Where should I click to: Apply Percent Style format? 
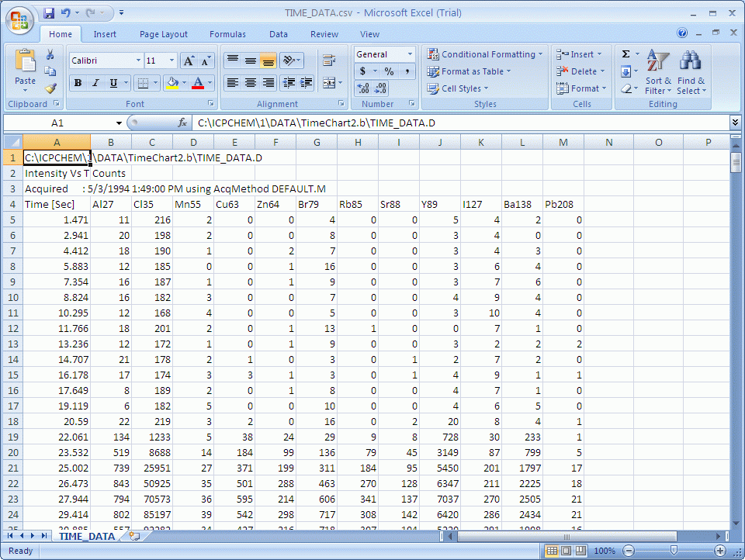[x=389, y=71]
